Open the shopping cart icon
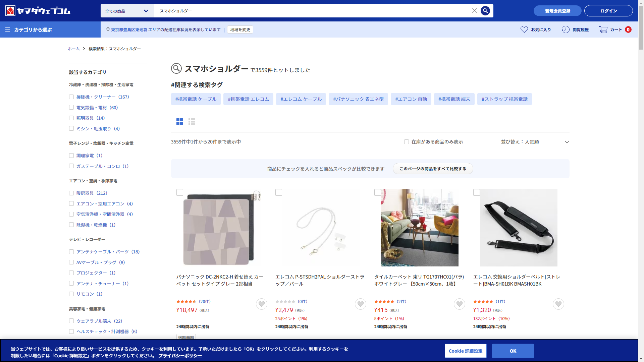This screenshot has width=644, height=362. 603,29
